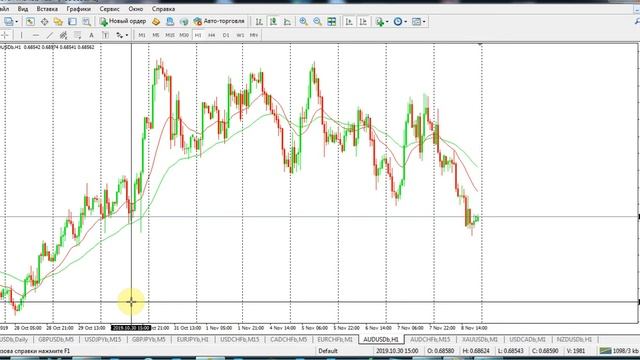
Task: Open the Indicators list icon
Action: point(380,22)
